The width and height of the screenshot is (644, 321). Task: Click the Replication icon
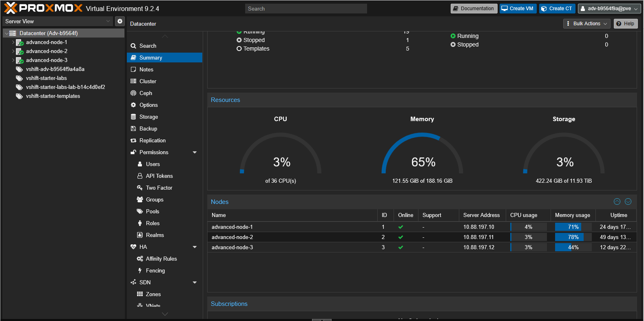coord(133,141)
